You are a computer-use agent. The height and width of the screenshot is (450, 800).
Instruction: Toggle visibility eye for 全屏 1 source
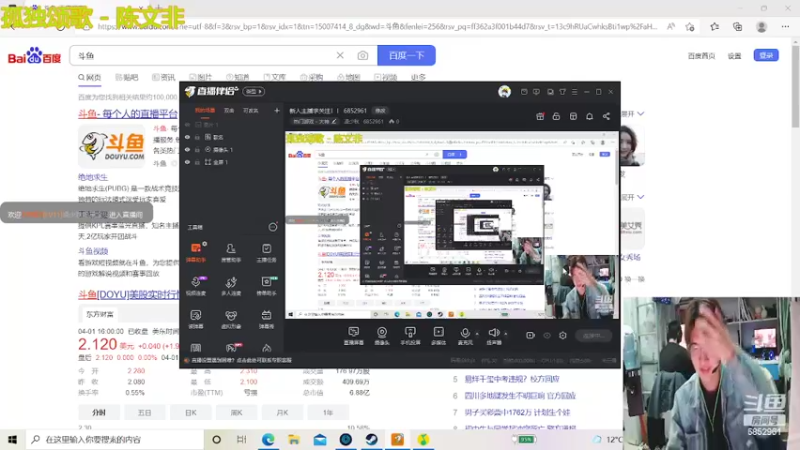(x=187, y=162)
